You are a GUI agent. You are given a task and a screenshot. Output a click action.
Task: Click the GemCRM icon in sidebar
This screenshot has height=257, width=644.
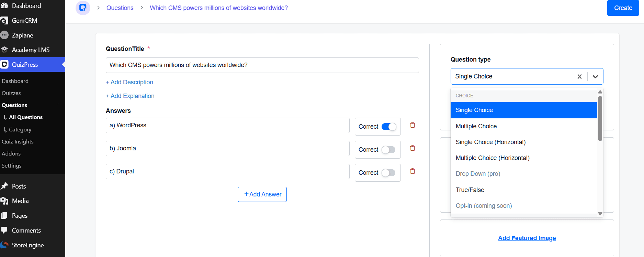(x=4, y=21)
